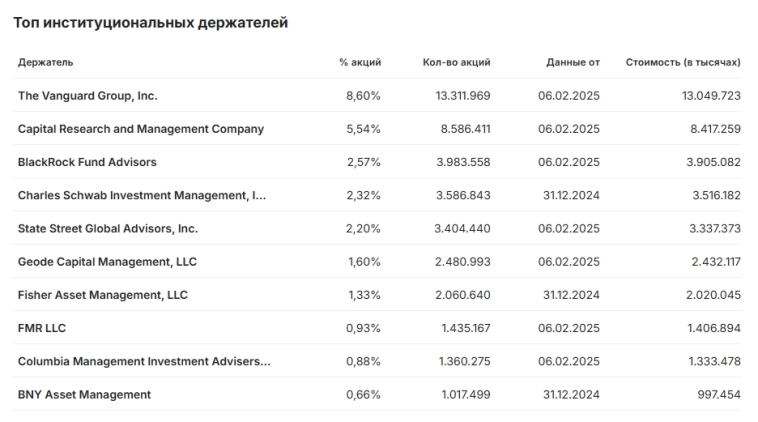Select Fisher Asset Management, LLC
The width and height of the screenshot is (758, 422).
click(103, 295)
